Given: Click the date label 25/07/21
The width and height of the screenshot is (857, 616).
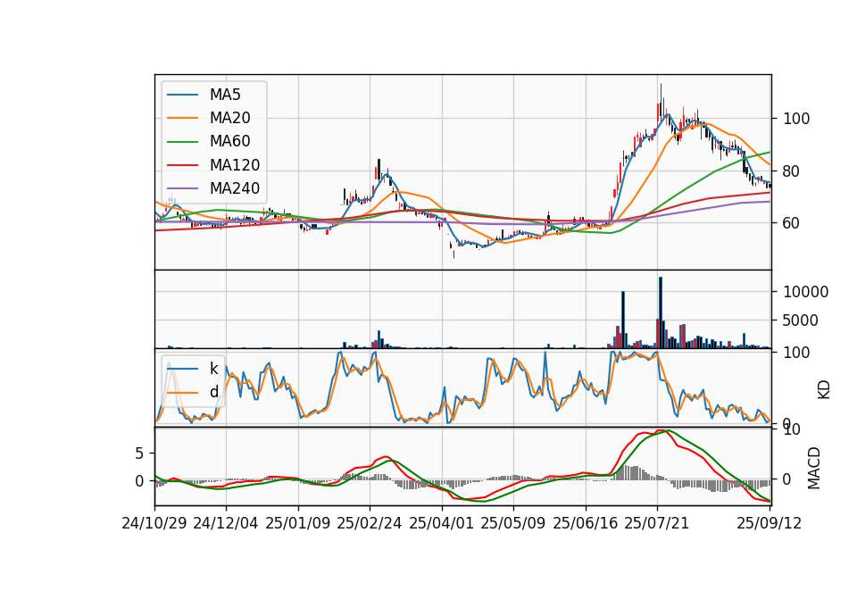Looking at the screenshot, I should pyautogui.click(x=657, y=523).
